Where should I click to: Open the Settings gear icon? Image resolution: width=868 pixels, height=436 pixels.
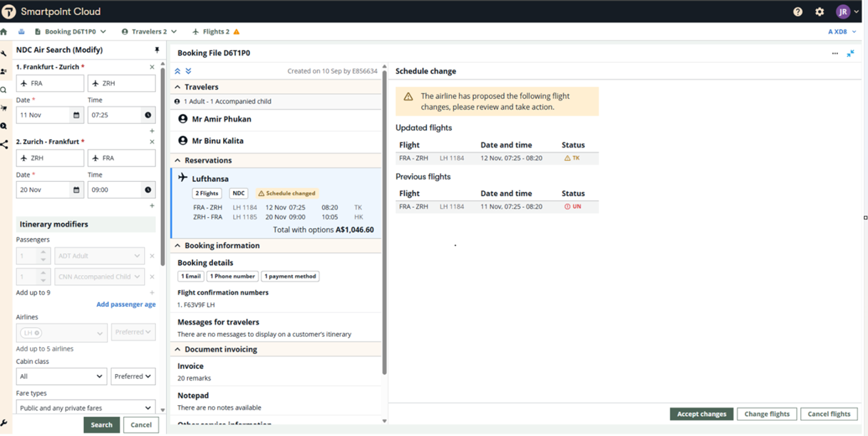pos(820,12)
